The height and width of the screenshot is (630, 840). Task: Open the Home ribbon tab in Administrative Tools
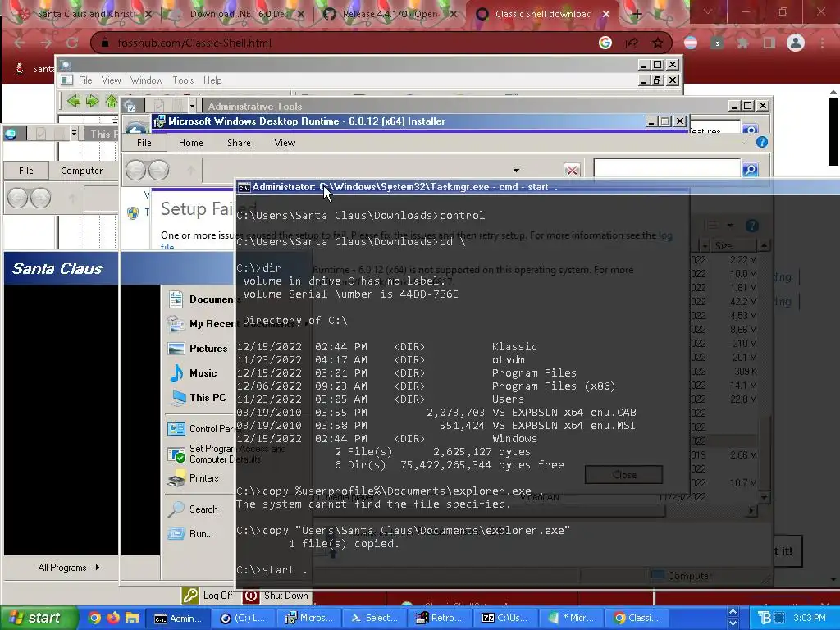[x=190, y=143]
